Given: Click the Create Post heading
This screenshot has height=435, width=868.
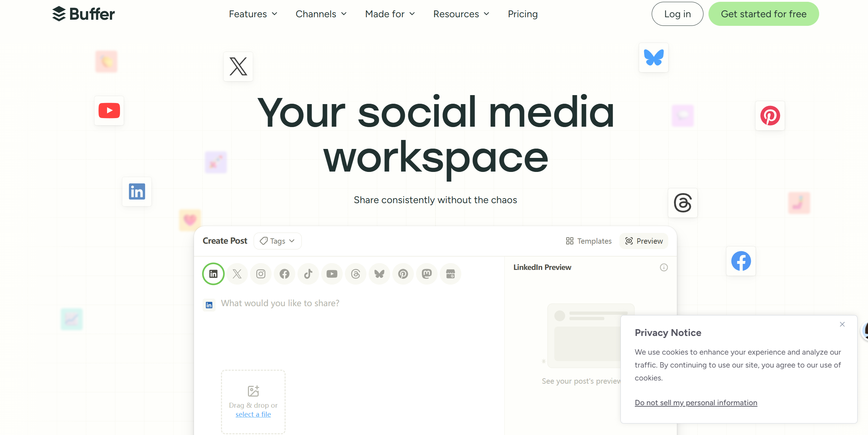Looking at the screenshot, I should point(225,241).
